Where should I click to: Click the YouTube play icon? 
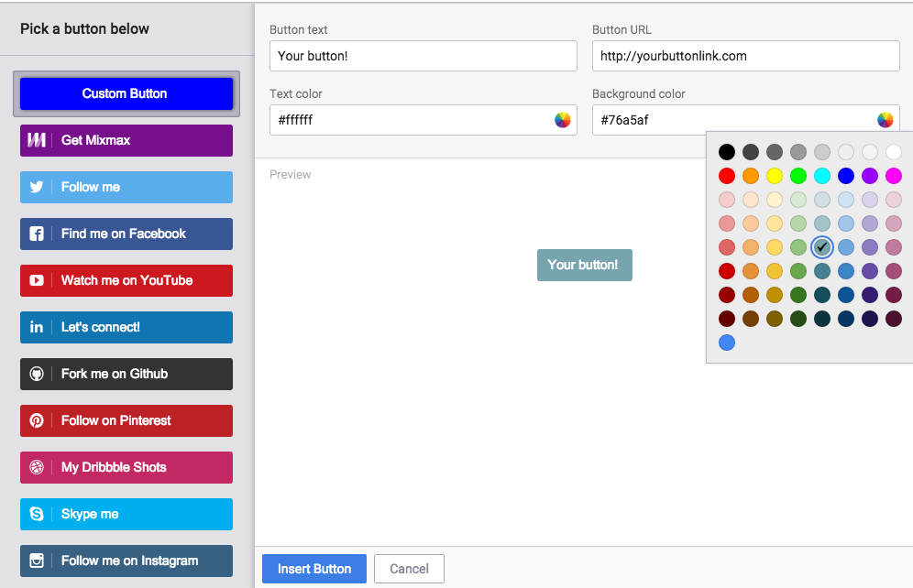(x=37, y=280)
